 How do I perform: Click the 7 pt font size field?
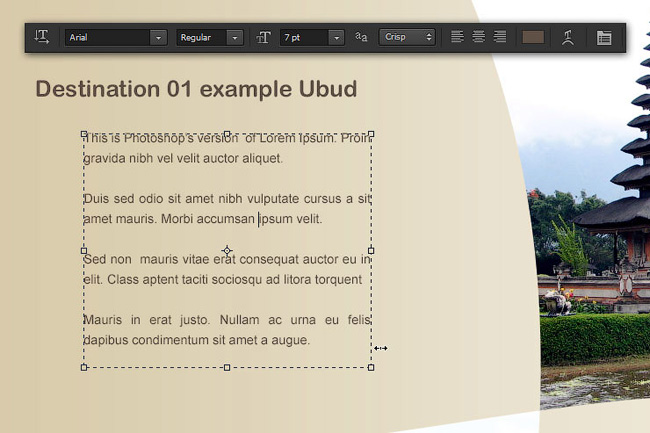pos(305,37)
